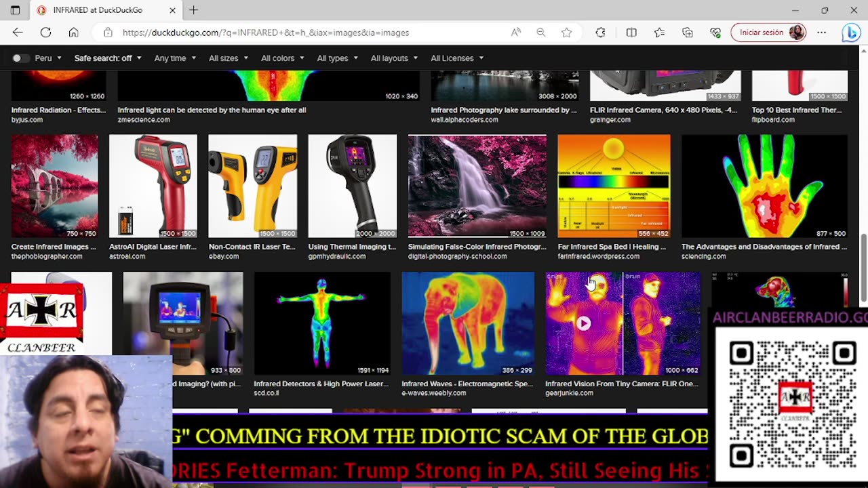Open "Infrared Waves - Electromagnetic Spe..." title
The height and width of the screenshot is (488, 868).
467,384
